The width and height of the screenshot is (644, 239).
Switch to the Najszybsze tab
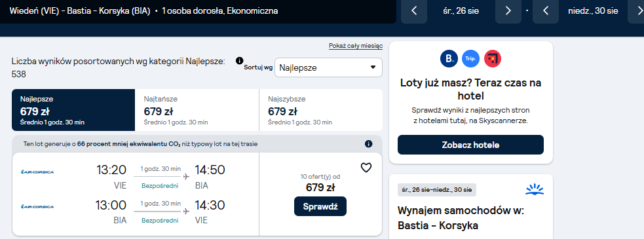[321, 110]
